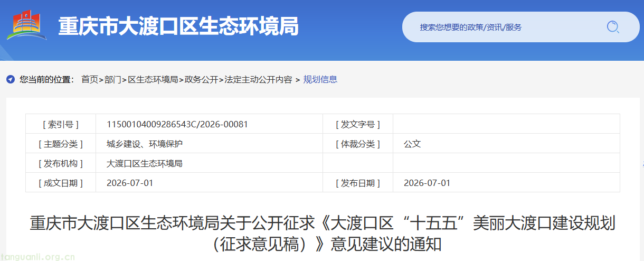Image resolution: width=644 pixels, height=261 pixels.
Task: Select publisher value 大渡口区生态环境局
Action: tap(145, 163)
